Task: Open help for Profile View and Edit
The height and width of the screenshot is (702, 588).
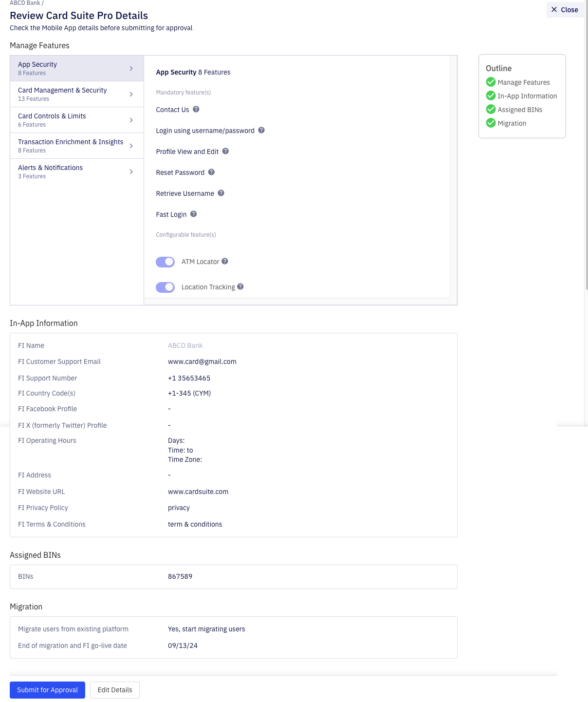Action: (225, 152)
